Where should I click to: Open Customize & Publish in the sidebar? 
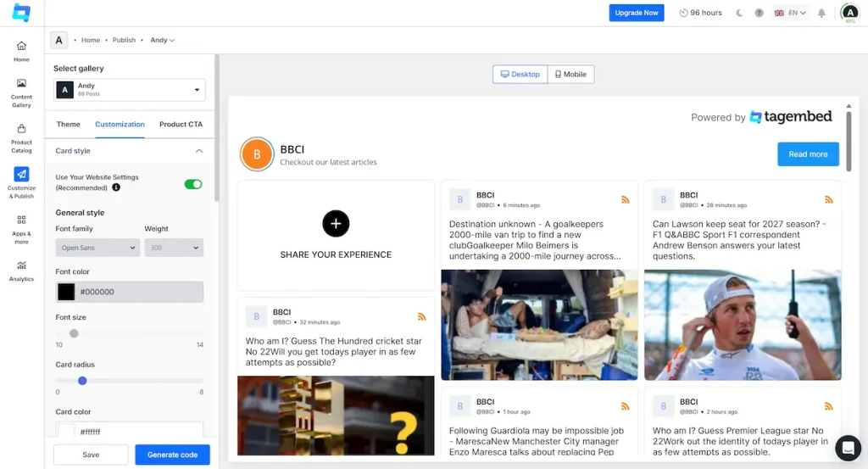21,183
